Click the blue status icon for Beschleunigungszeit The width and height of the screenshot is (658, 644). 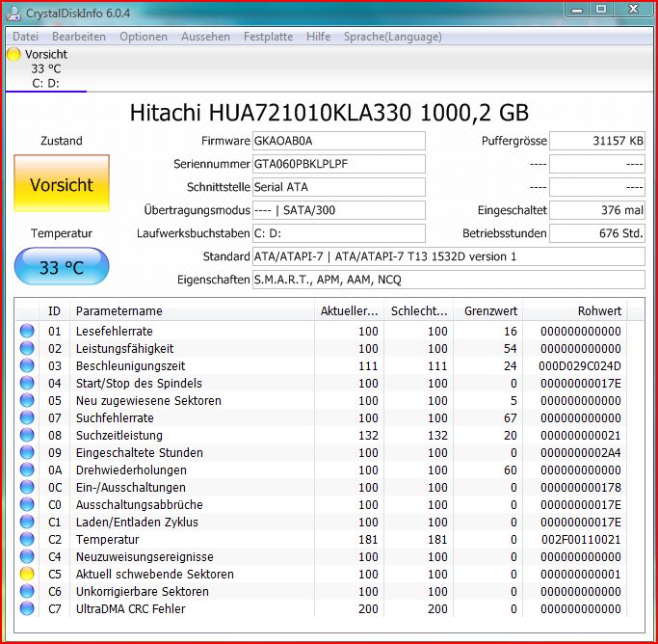pyautogui.click(x=27, y=365)
